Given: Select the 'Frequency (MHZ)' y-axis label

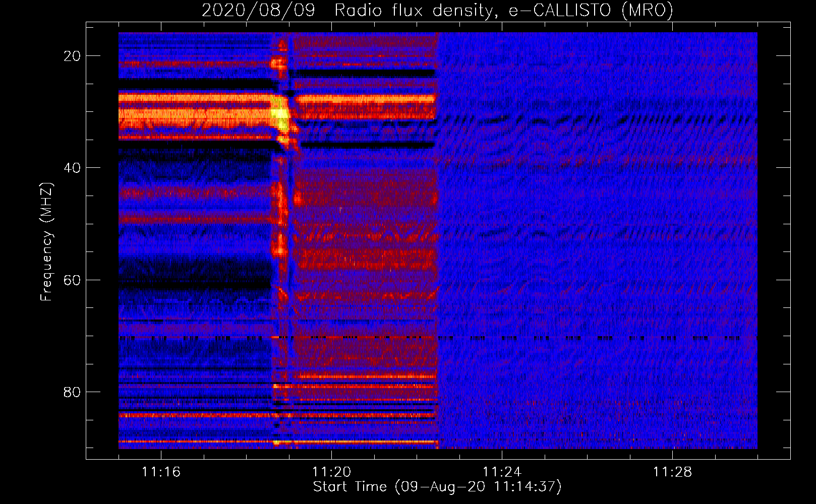Looking at the screenshot, I should tap(46, 242).
